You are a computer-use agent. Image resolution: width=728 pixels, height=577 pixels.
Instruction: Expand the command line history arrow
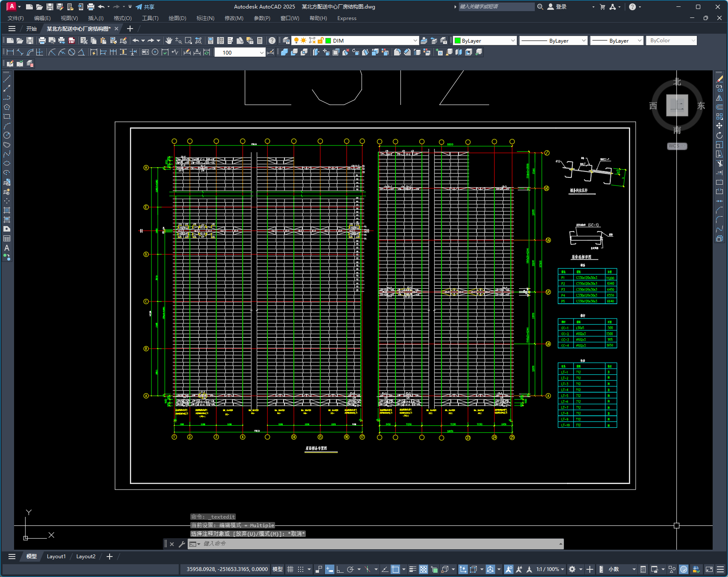[x=560, y=544]
